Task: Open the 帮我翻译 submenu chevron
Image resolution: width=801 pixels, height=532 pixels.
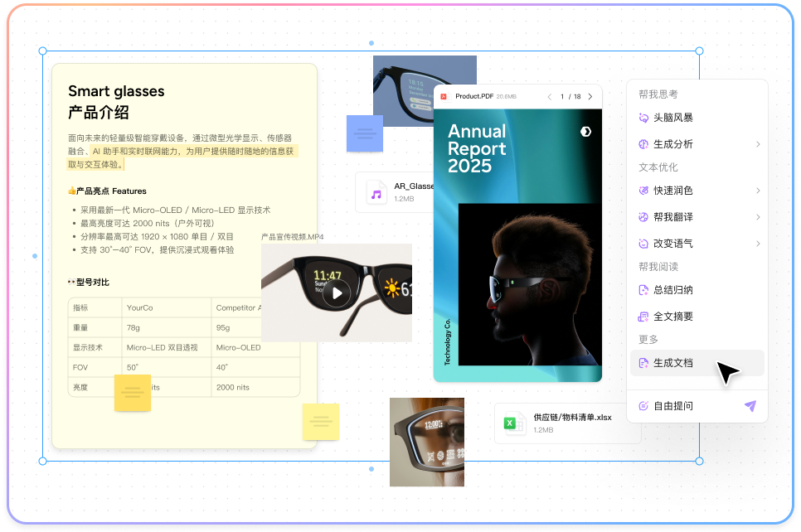Action: tap(758, 217)
